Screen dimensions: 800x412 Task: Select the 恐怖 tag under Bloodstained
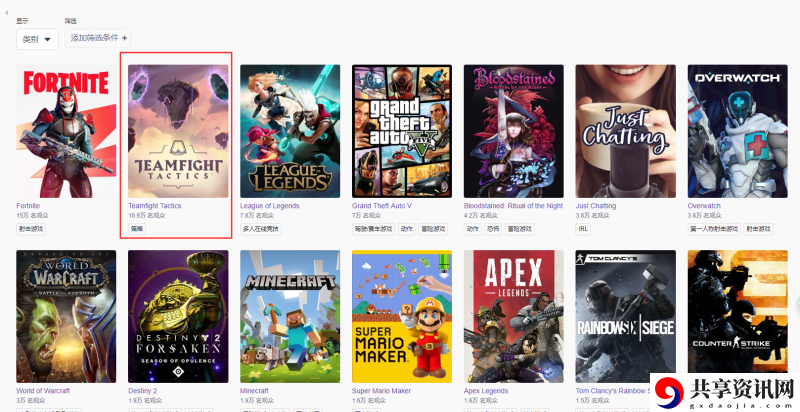pos(493,229)
